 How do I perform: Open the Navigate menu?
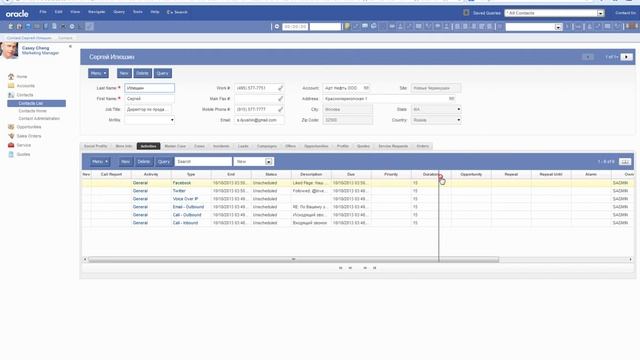pos(97,12)
